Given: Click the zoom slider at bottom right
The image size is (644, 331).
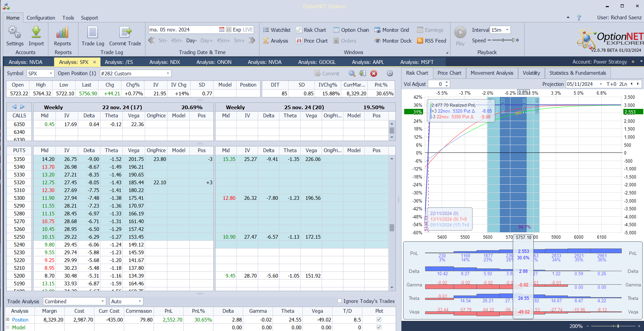Looking at the screenshot, I should pyautogui.click(x=613, y=326).
